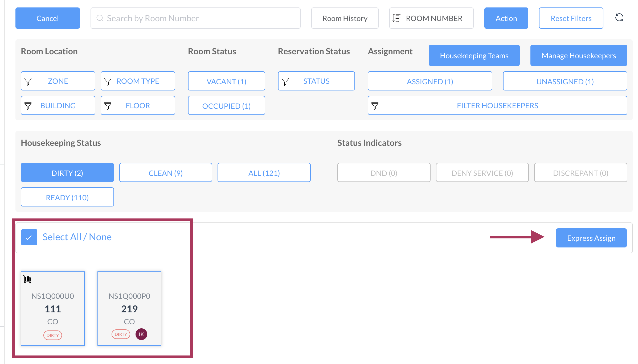Click the DIRTY badge on room 111
This screenshot has height=364, width=638.
52,335
